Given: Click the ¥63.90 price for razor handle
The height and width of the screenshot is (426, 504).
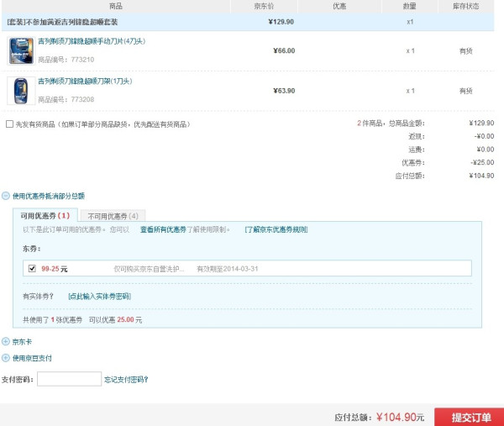Looking at the screenshot, I should coord(284,91).
